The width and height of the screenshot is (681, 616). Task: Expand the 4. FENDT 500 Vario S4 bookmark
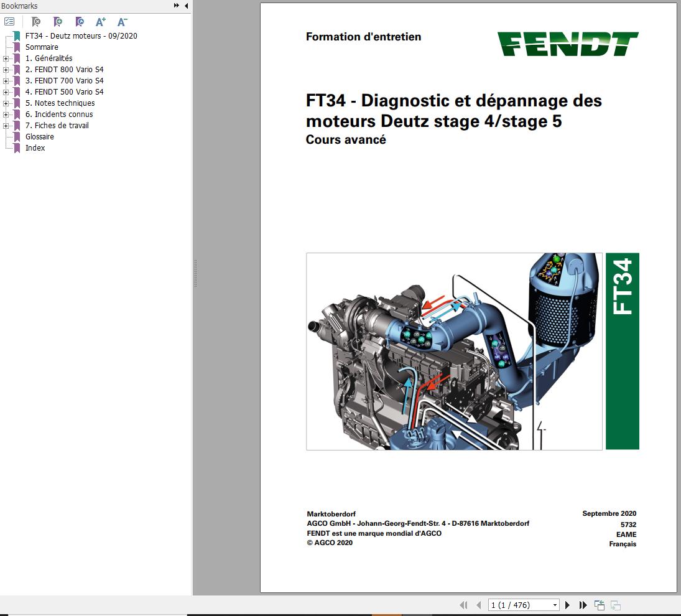pos(6,92)
